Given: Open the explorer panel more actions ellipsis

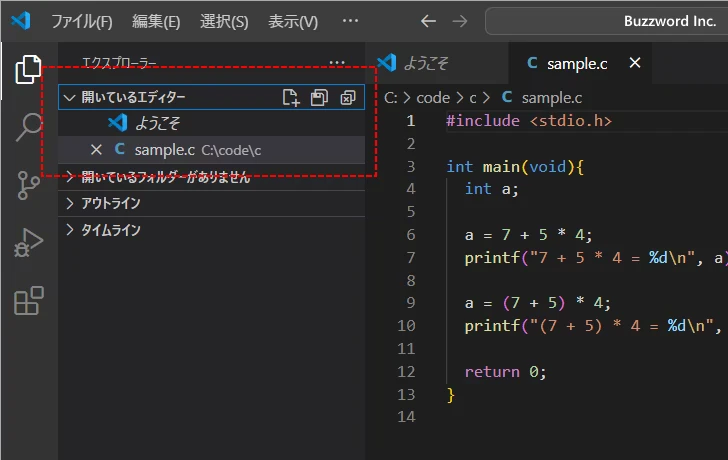Looking at the screenshot, I should point(337,62).
